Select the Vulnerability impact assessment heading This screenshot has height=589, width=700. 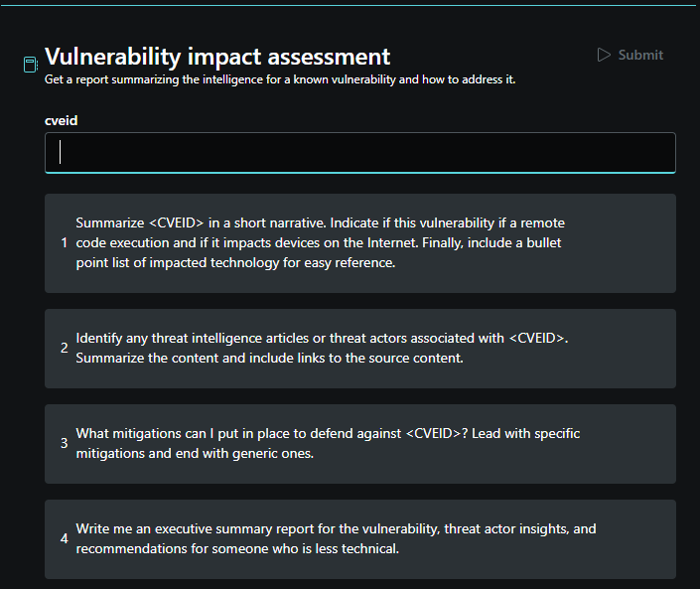point(217,57)
